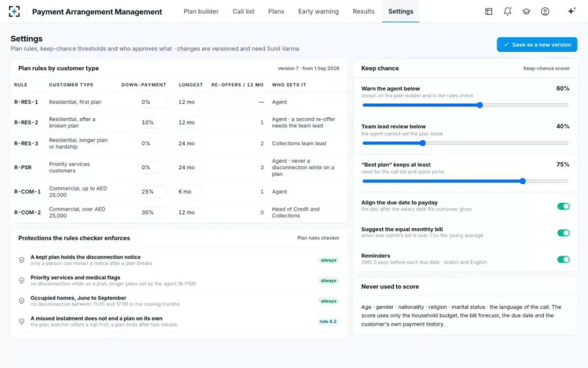This screenshot has width=588, height=368.
Task: Click R-RES-1 down-payment field
Action: 152,102
